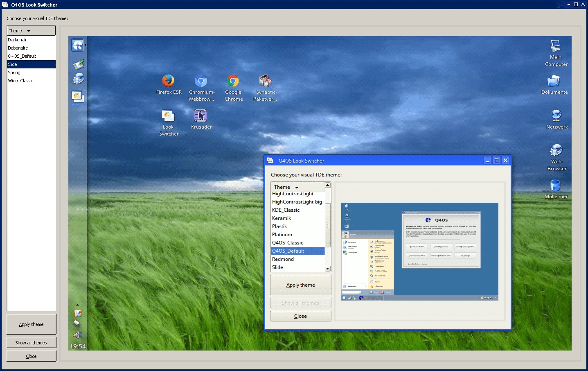The image size is (588, 371).
Task: Click the title bar icon of the inner Look Switcher window
Action: click(x=270, y=161)
